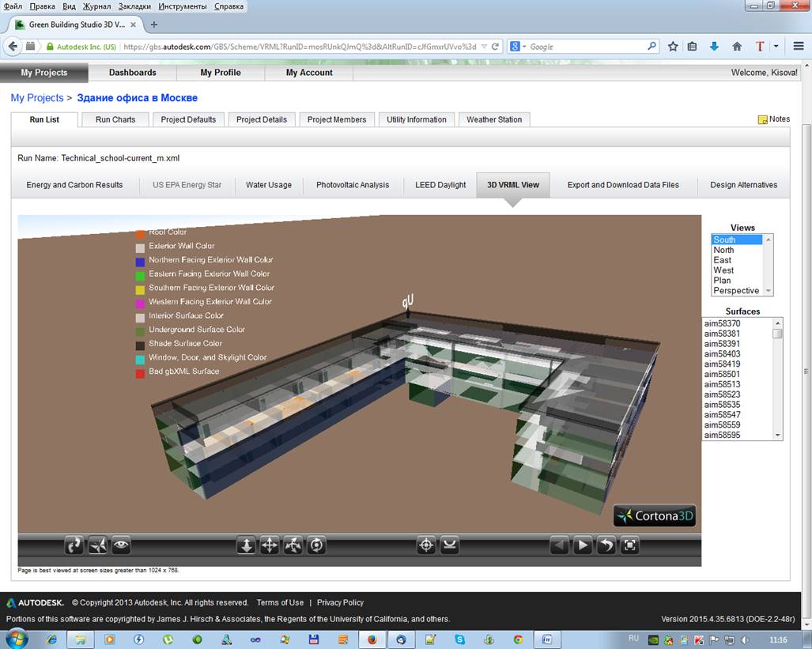The image size is (812, 649).
Task: Open the Weather Station tab
Action: tap(494, 119)
